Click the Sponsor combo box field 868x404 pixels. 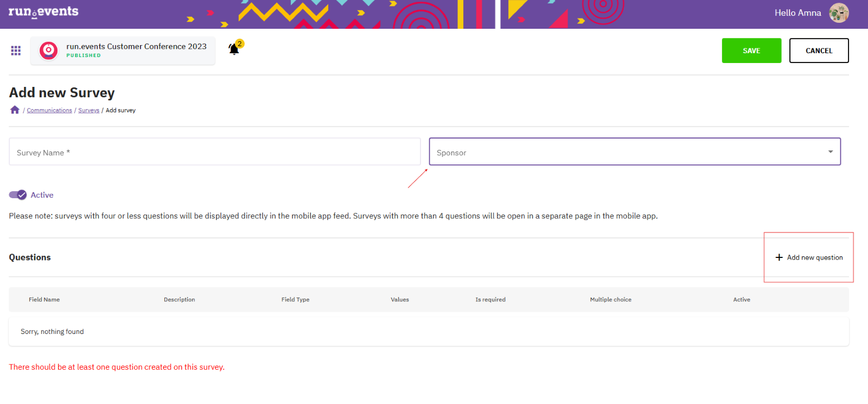coord(635,151)
